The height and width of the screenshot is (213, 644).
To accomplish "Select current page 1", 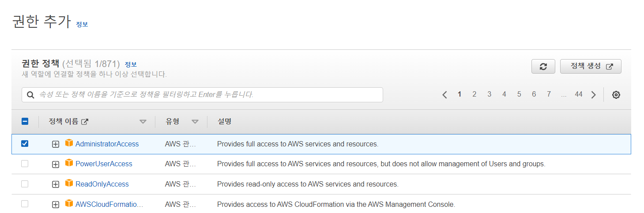I will pyautogui.click(x=459, y=94).
